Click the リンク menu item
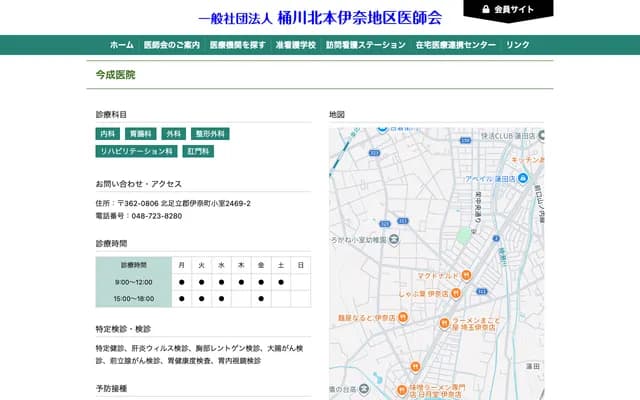This screenshot has width=640, height=400. [518, 45]
